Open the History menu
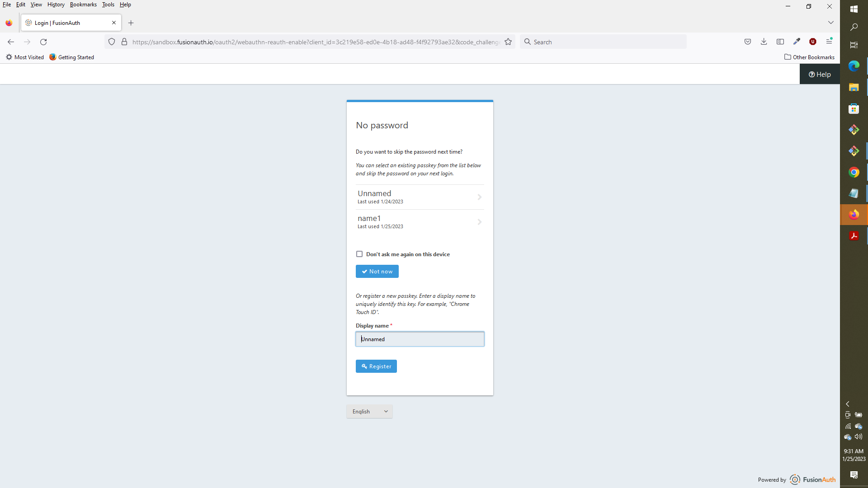Viewport: 868px width, 488px height. (x=56, y=5)
